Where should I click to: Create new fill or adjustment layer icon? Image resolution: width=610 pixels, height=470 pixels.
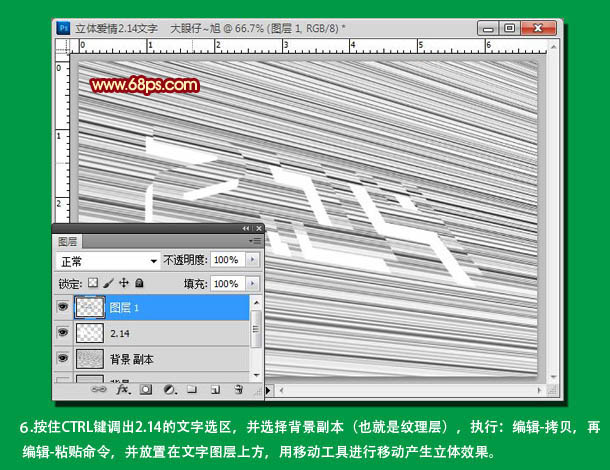coord(170,389)
